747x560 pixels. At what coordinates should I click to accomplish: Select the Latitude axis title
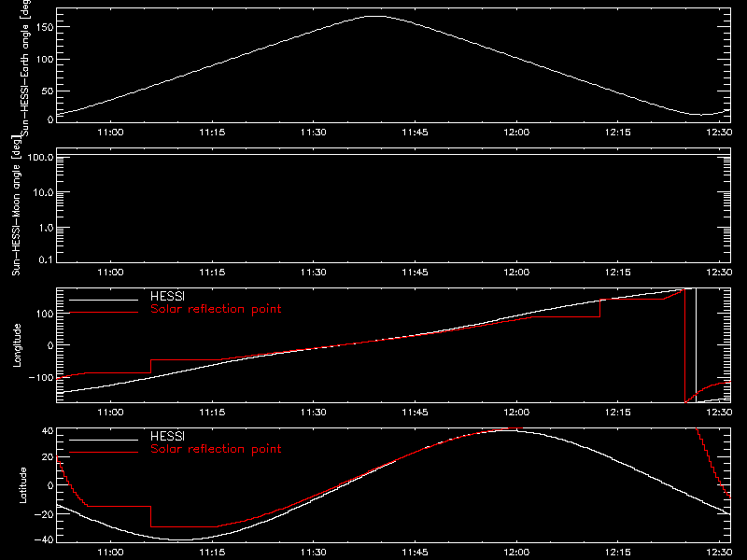[22, 484]
